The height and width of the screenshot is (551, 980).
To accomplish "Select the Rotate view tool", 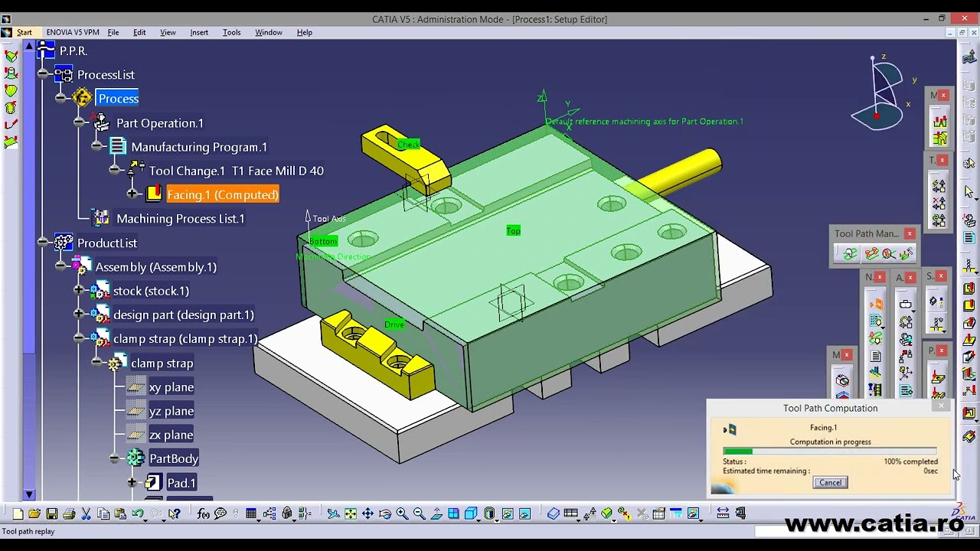I will (384, 514).
